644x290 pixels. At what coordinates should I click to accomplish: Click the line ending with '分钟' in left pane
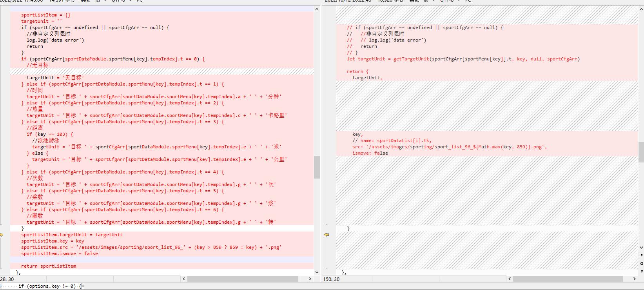click(154, 97)
